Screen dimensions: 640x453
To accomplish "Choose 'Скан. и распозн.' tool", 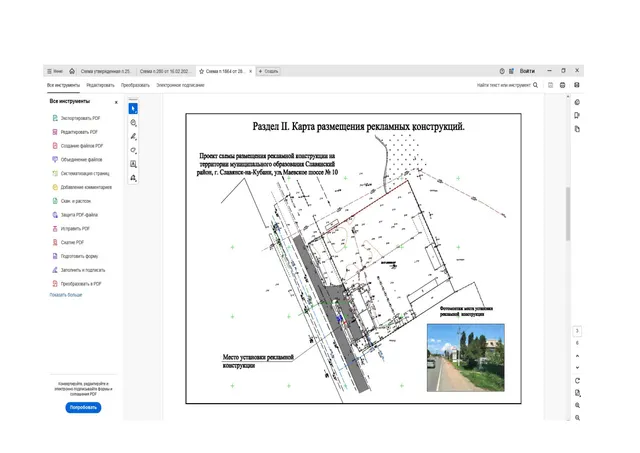I will [x=72, y=201].
